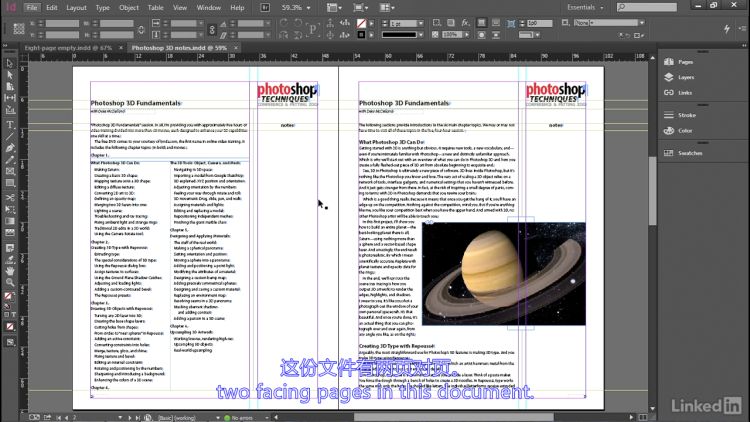Image resolution: width=750 pixels, height=422 pixels.
Task: Select the Eyedropper tool
Action: [x=10, y=260]
